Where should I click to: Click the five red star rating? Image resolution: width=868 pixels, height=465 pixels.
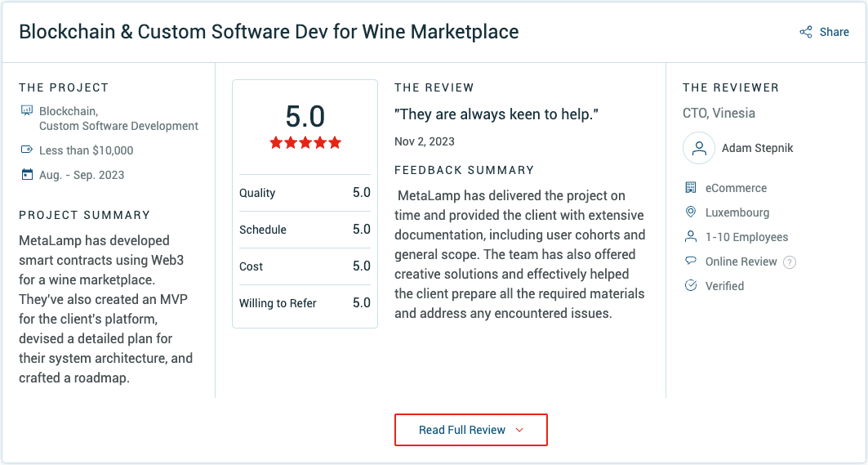point(305,143)
